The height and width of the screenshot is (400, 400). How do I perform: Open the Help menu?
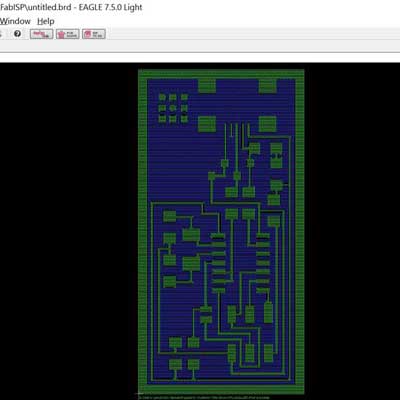(x=46, y=21)
